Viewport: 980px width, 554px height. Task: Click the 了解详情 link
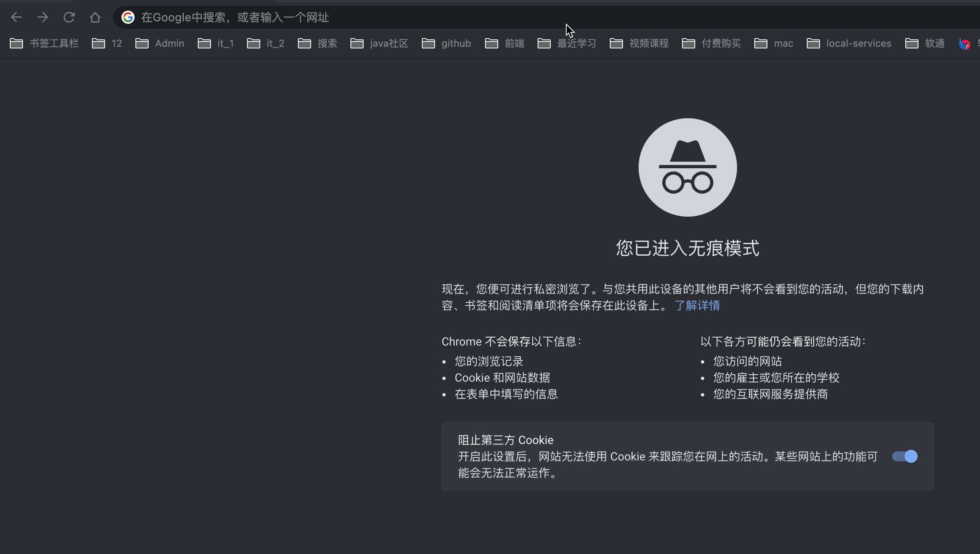[697, 306]
